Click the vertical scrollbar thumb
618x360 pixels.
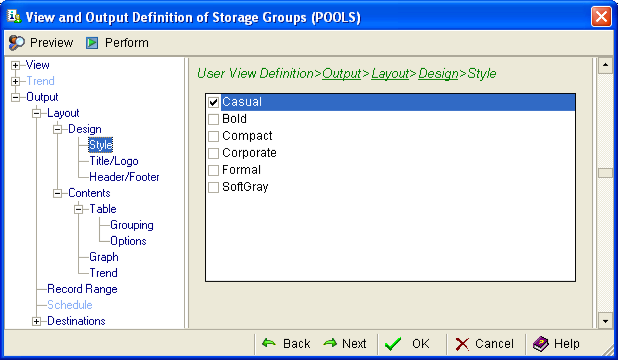605,173
